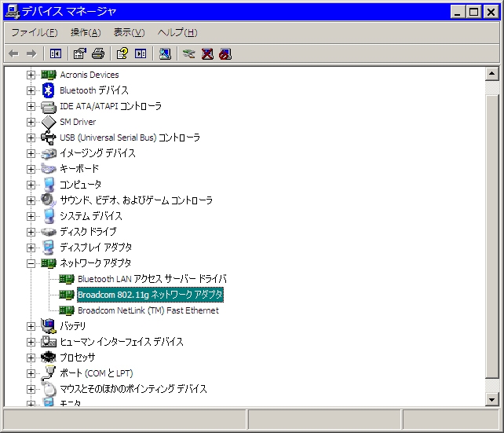Open Help with the question mark icon
Screen dimensions: 504x433
122,53
